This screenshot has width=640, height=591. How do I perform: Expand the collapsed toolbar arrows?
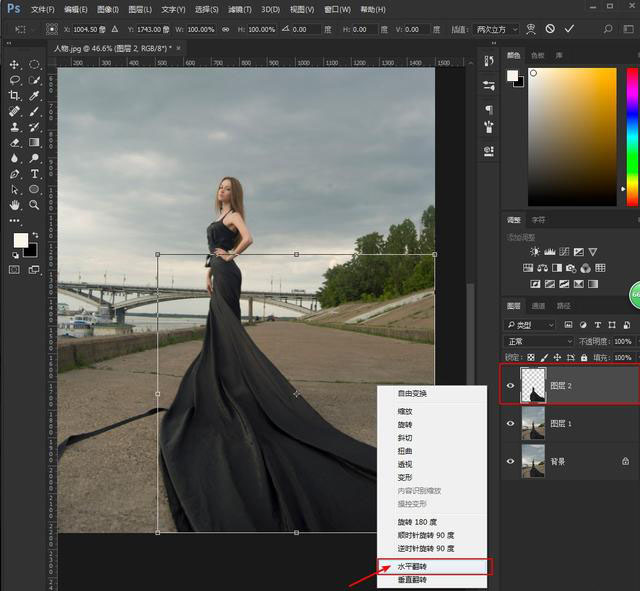point(9,43)
